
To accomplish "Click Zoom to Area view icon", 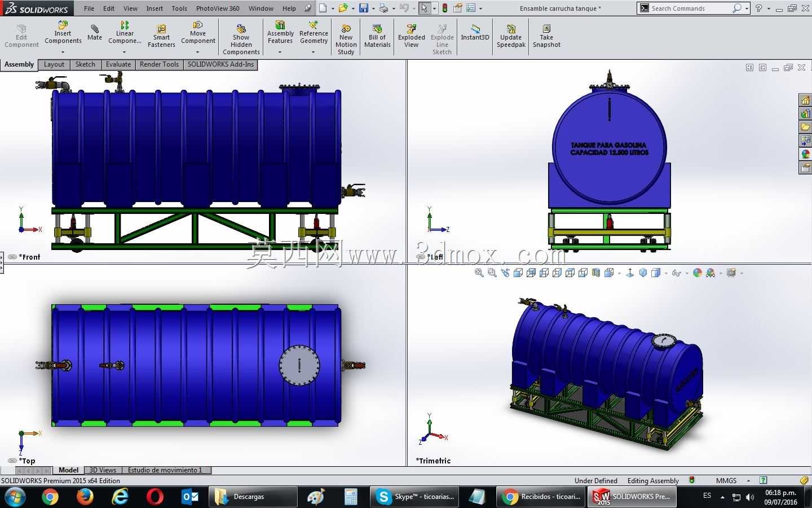I will pyautogui.click(x=492, y=273).
